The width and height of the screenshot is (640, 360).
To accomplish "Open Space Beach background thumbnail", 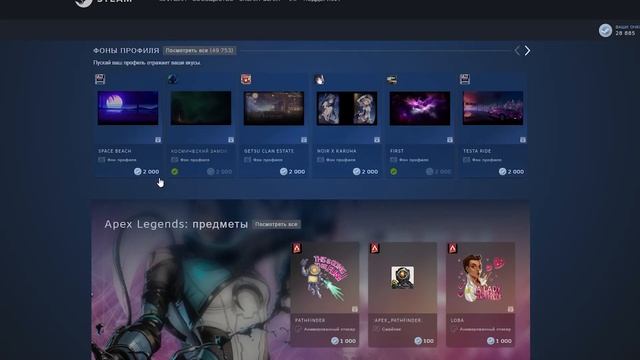I will tap(128, 108).
